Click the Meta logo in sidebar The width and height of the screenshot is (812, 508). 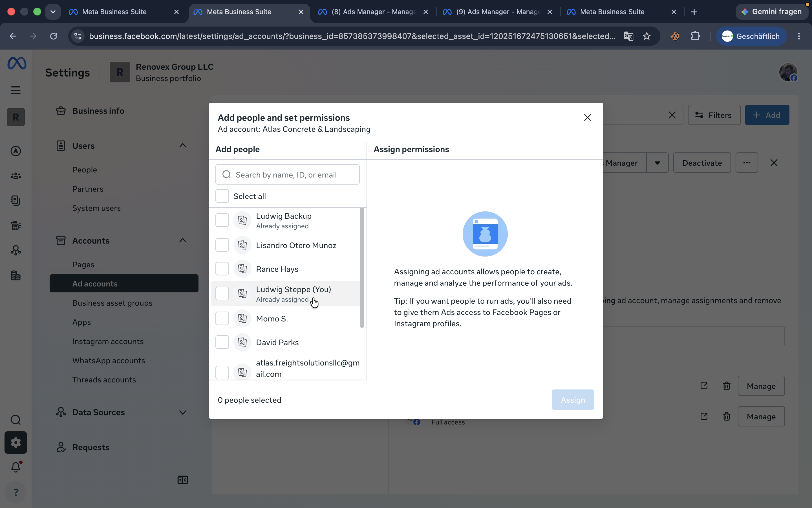(x=16, y=63)
